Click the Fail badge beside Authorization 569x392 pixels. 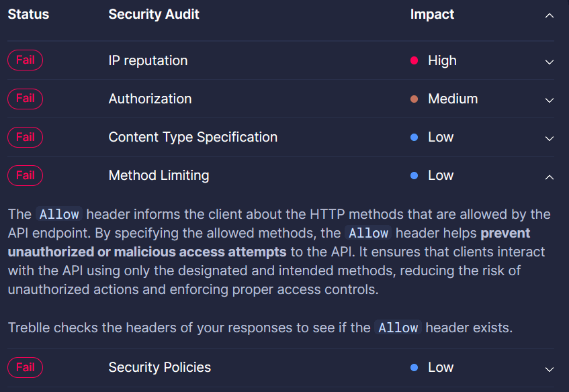point(25,98)
